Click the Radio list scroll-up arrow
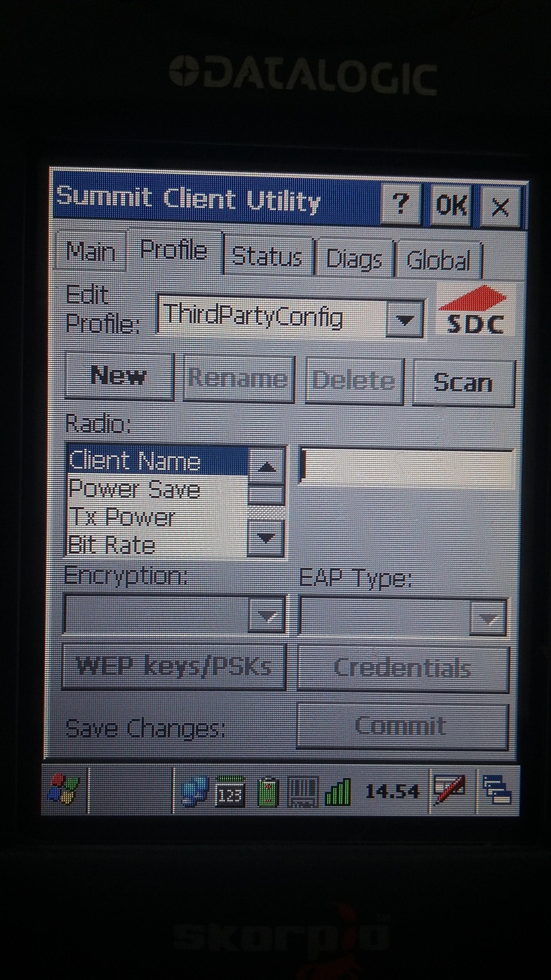The width and height of the screenshot is (551, 980). tap(266, 466)
